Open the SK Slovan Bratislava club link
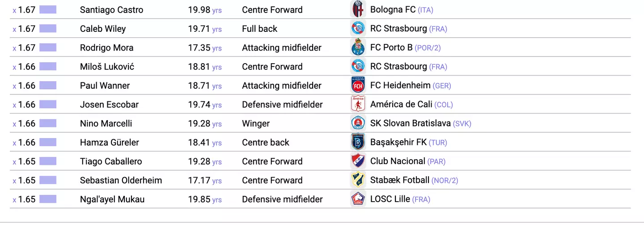644x225 pixels. pyautogui.click(x=410, y=123)
